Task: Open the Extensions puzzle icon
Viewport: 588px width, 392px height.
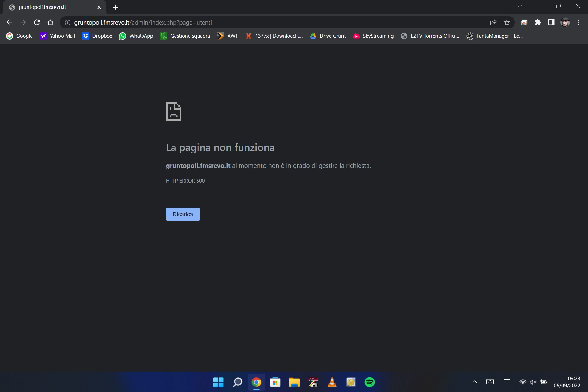Action: tap(538, 22)
